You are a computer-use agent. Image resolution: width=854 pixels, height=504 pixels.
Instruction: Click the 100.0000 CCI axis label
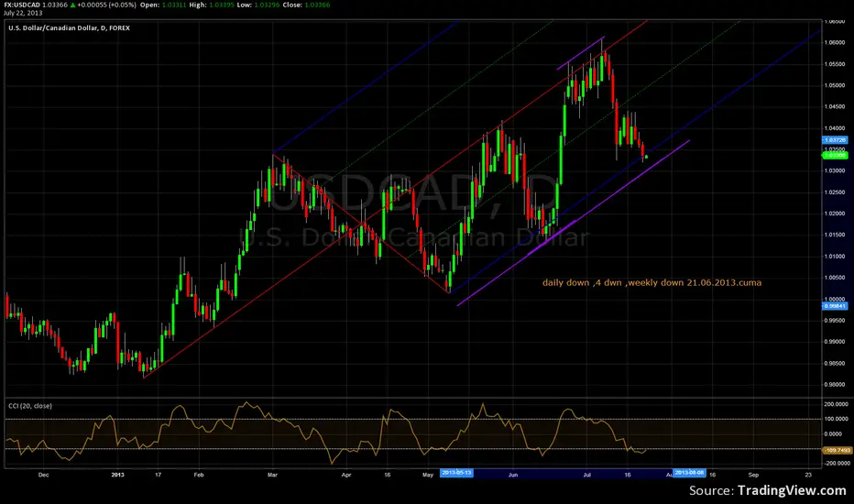tap(836, 419)
